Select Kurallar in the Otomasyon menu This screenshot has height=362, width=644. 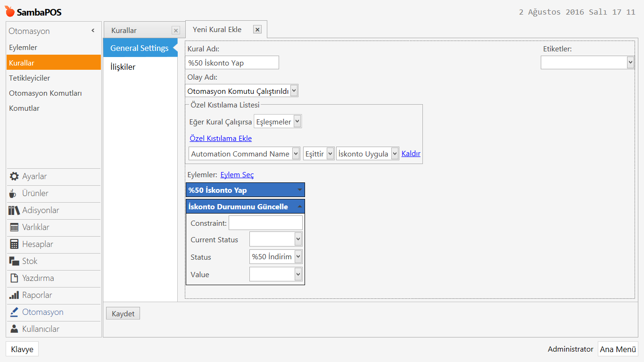point(54,63)
